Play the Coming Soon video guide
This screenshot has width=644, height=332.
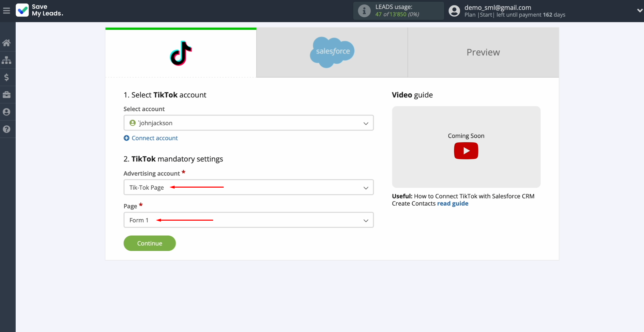[x=466, y=151]
